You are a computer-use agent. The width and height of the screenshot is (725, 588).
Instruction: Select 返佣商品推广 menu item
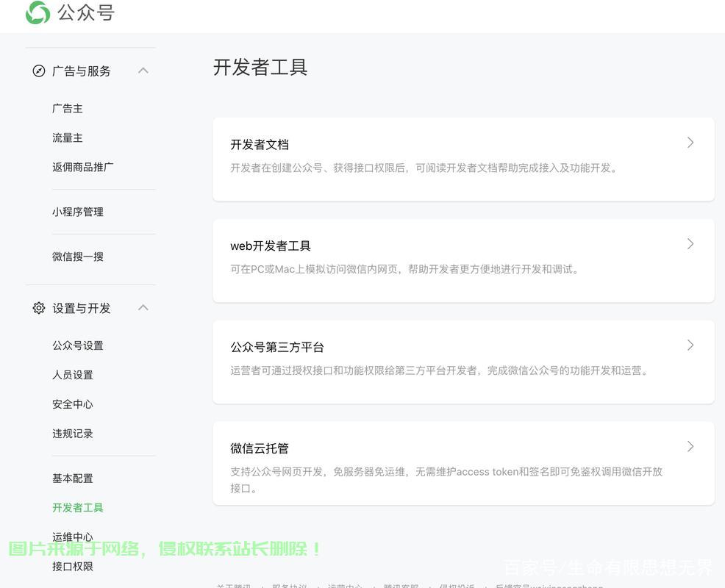(83, 168)
